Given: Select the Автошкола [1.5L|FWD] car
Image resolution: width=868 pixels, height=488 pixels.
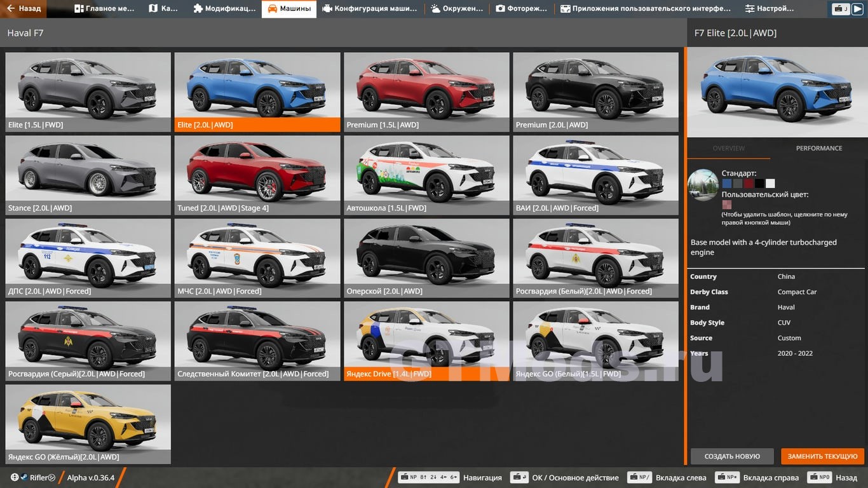Looking at the screenshot, I should pos(426,175).
